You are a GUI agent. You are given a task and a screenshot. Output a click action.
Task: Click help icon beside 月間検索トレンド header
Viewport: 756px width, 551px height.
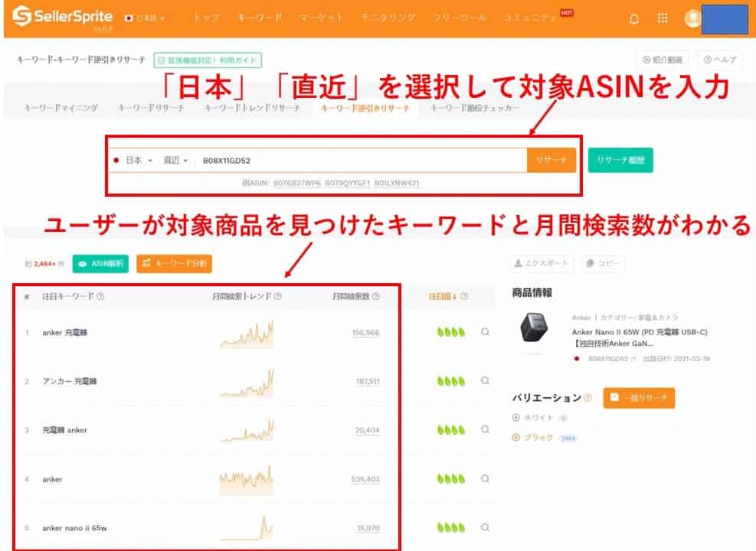tap(278, 296)
